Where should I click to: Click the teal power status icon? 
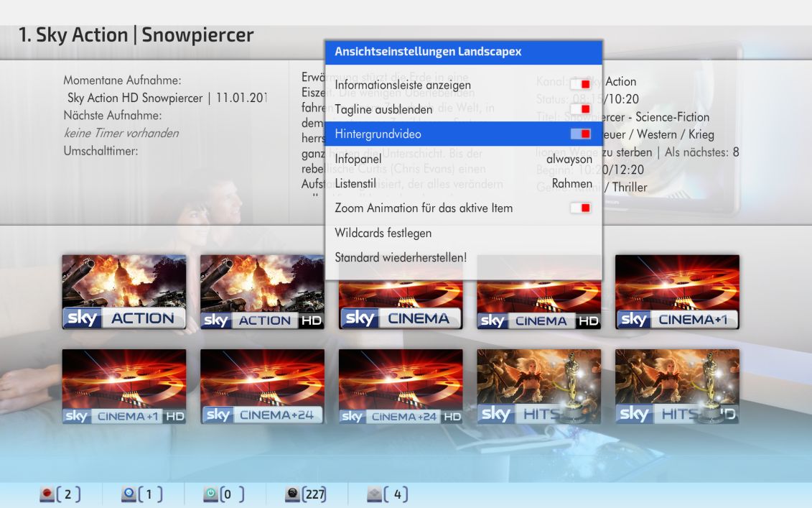[210, 494]
